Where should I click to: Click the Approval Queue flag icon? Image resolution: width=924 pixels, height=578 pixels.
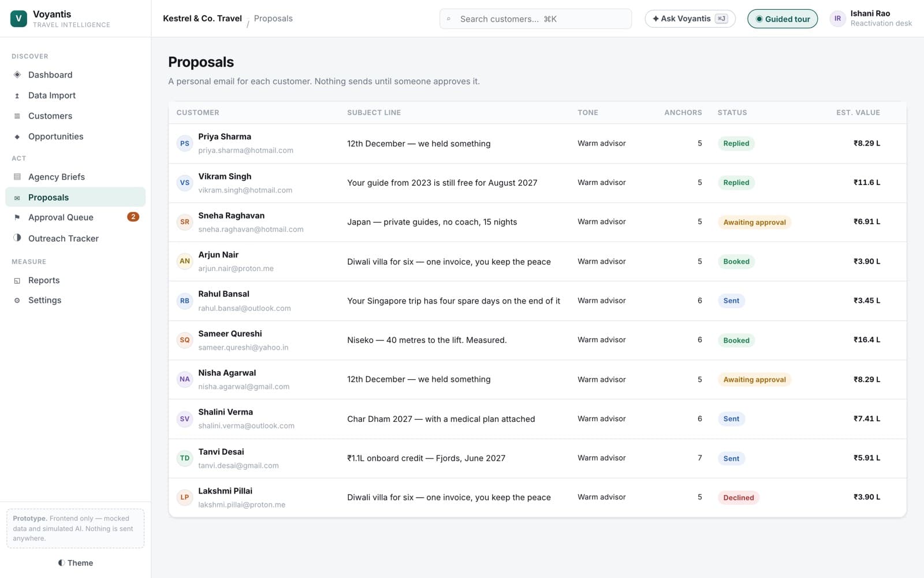17,217
